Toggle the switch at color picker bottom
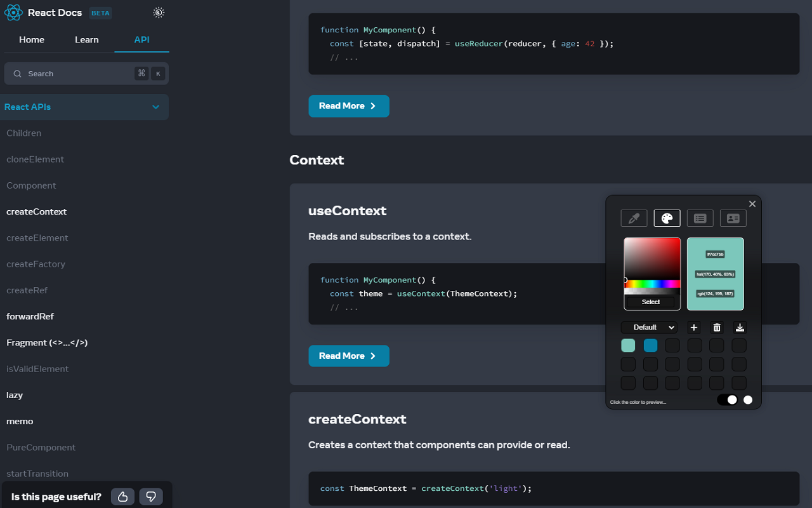Viewport: 812px width, 508px height. (x=728, y=399)
